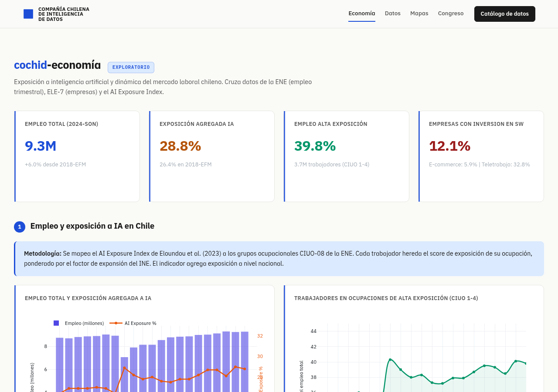The width and height of the screenshot is (558, 392).
Task: Click the Compañía Chilena de Inteligencia de Datos name
Action: pos(64,14)
